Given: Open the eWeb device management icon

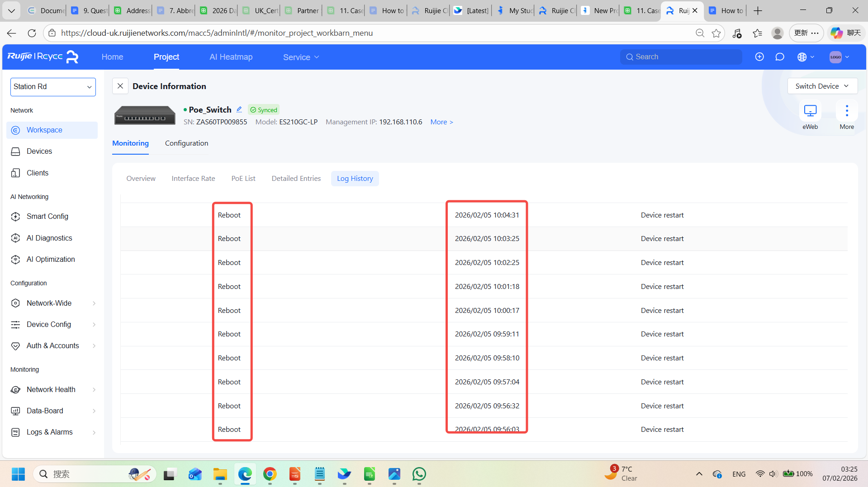Looking at the screenshot, I should (810, 111).
